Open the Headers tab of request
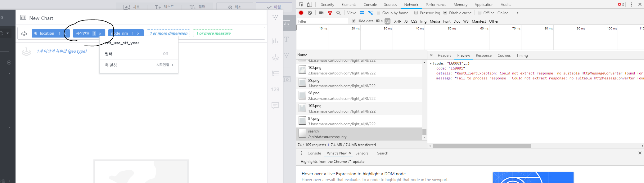Screen dimensions: 644x183 (x=444, y=55)
